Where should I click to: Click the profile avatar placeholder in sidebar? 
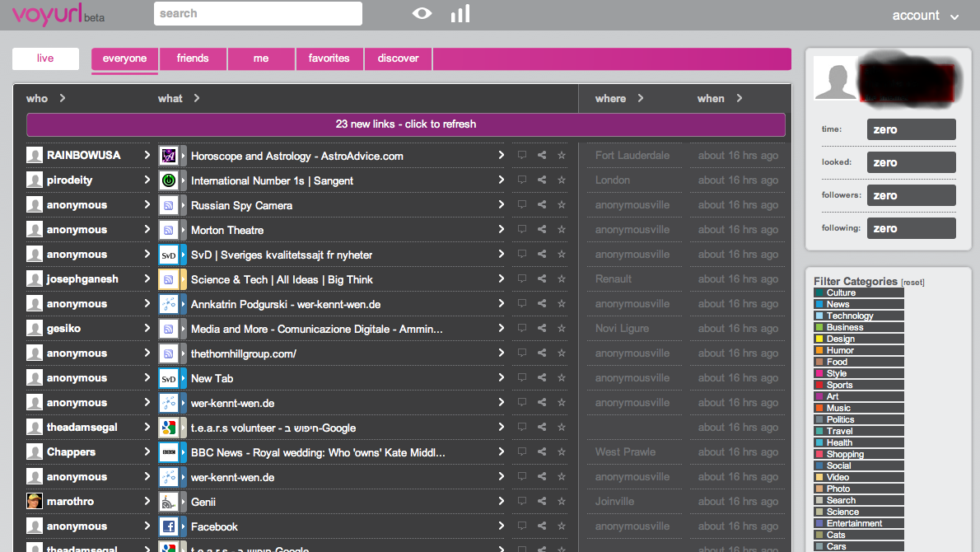coord(836,80)
